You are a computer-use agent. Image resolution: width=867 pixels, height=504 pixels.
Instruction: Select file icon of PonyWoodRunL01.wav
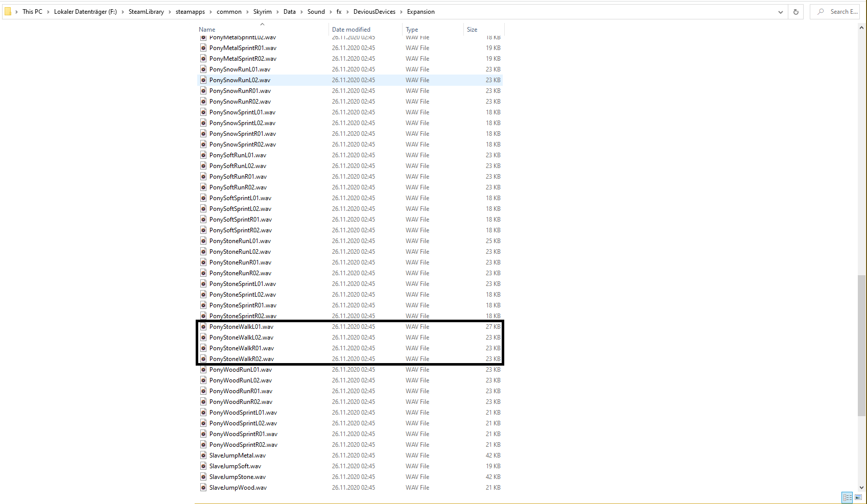pyautogui.click(x=203, y=370)
